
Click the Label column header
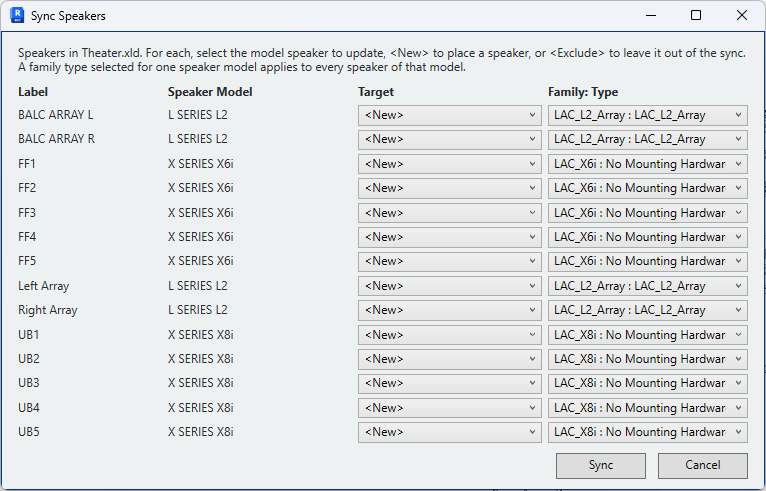tap(33, 92)
